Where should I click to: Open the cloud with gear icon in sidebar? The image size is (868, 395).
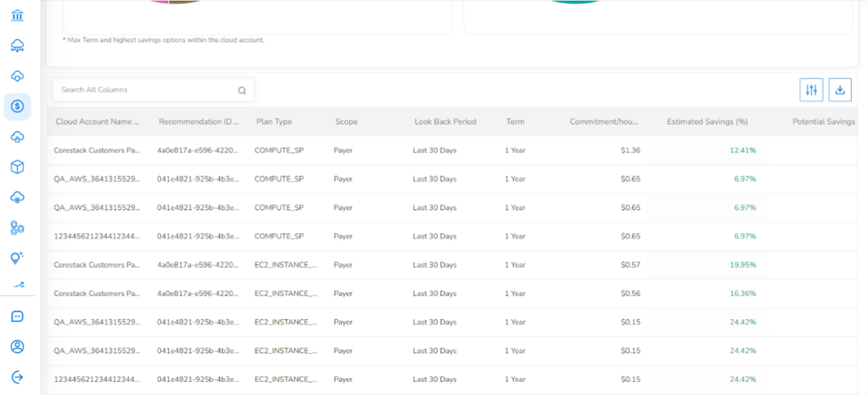(17, 197)
